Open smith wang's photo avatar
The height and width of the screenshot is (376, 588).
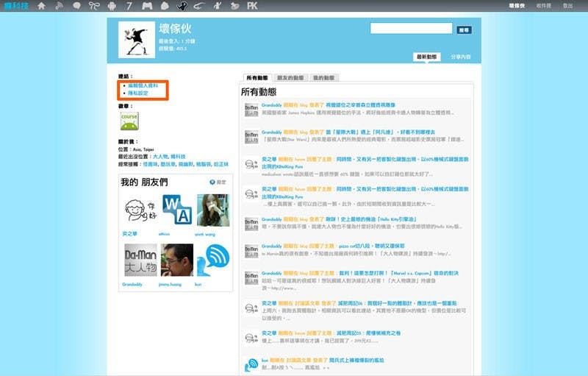(213, 210)
